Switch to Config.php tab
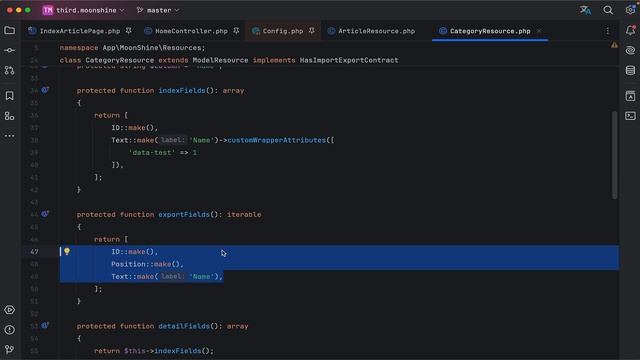Viewport: 640px width, 360px height. coord(282,31)
